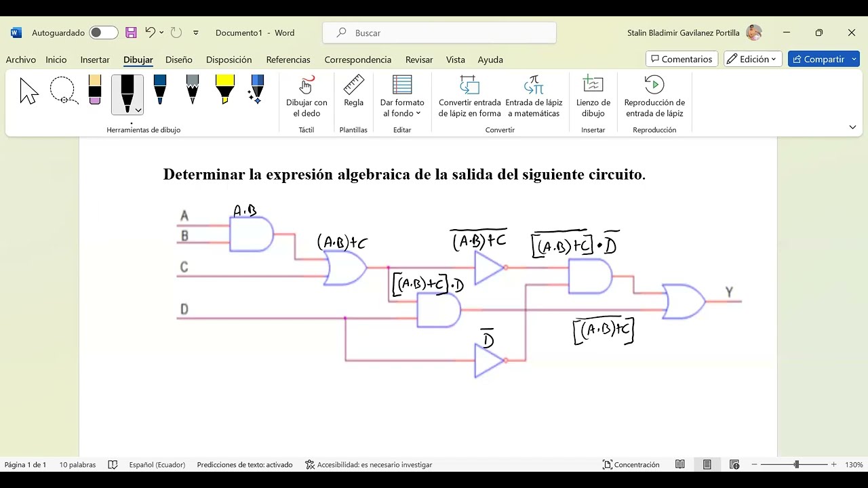Open the user account profile picture
868x488 pixels.
[x=753, y=33]
